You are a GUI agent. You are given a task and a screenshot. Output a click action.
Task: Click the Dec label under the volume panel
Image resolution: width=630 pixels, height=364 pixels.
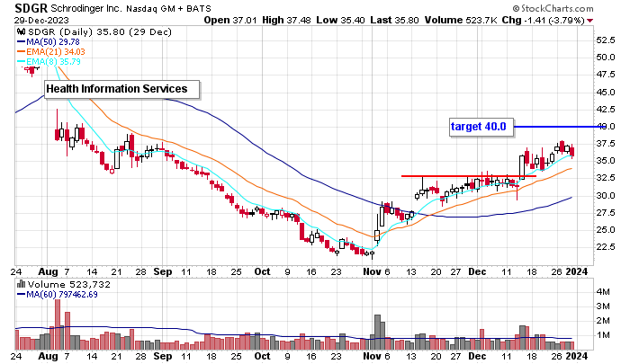(477, 356)
